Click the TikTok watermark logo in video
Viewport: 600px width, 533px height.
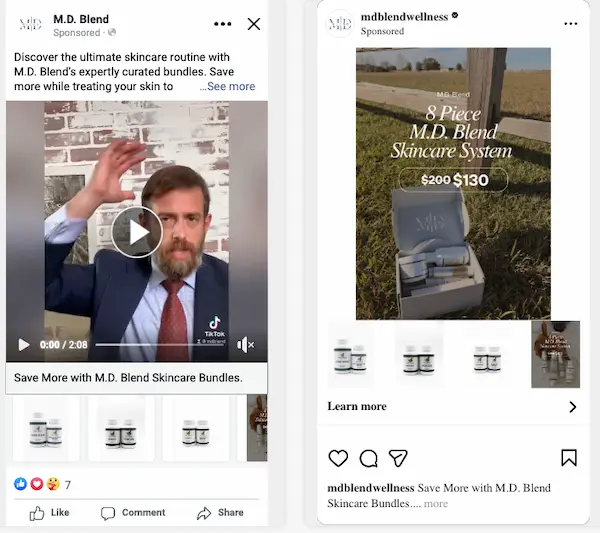point(215,326)
